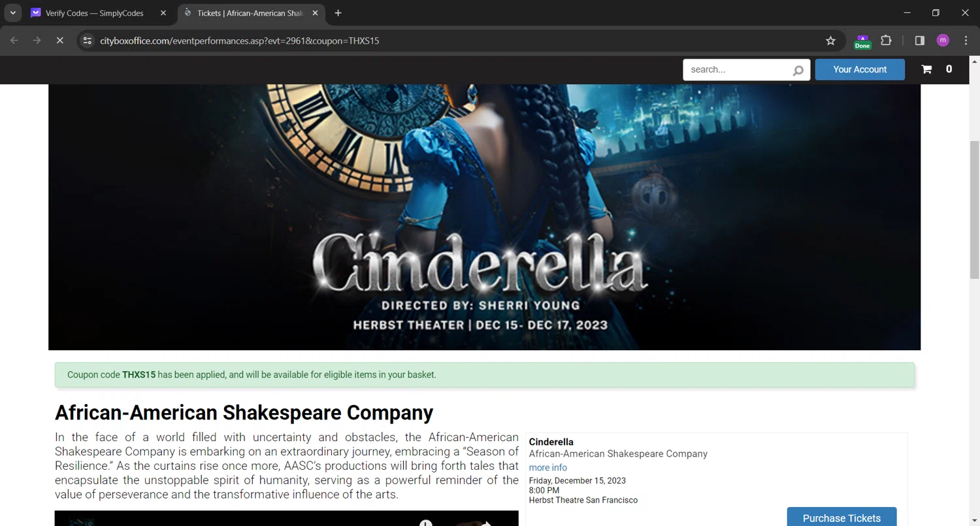Open the shopping cart icon
The image size is (980, 526).
[926, 69]
